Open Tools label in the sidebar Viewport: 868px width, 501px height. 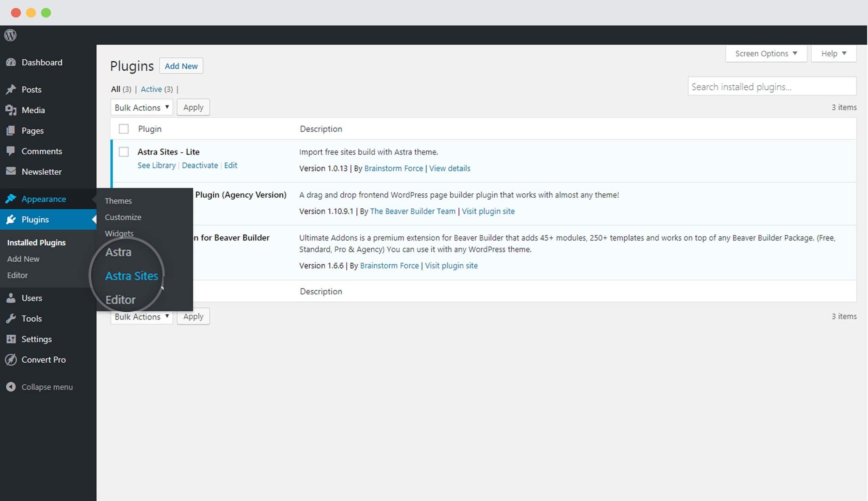[31, 319]
